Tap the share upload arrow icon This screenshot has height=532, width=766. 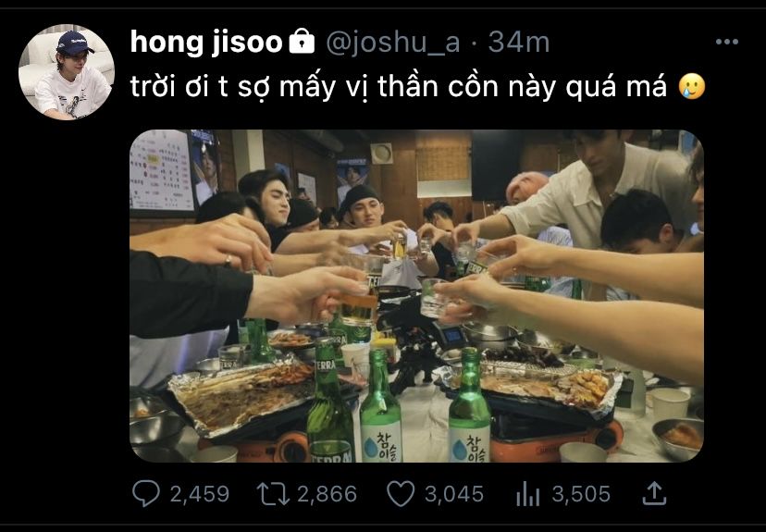coord(654,493)
